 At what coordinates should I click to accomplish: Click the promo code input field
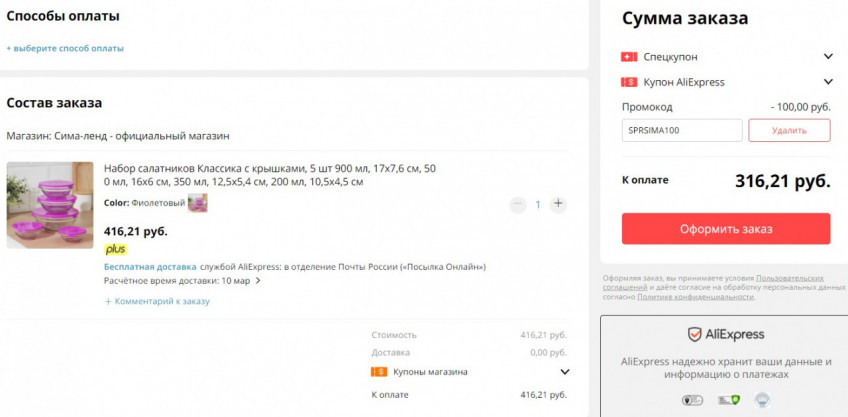click(682, 130)
